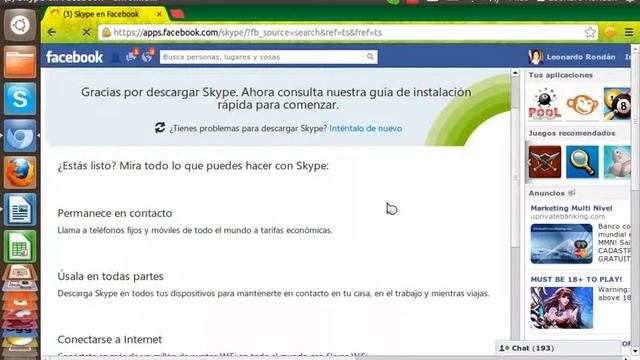Open MUST BE 18+ TO PLAY ad
Image resolution: width=640 pixels, height=360 pixels.
(x=576, y=280)
